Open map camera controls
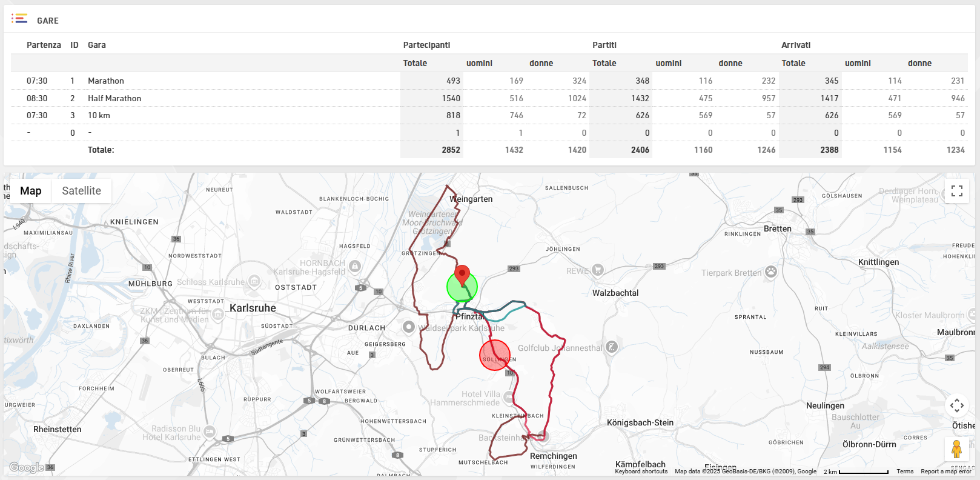This screenshot has height=480, width=980. coord(957,405)
